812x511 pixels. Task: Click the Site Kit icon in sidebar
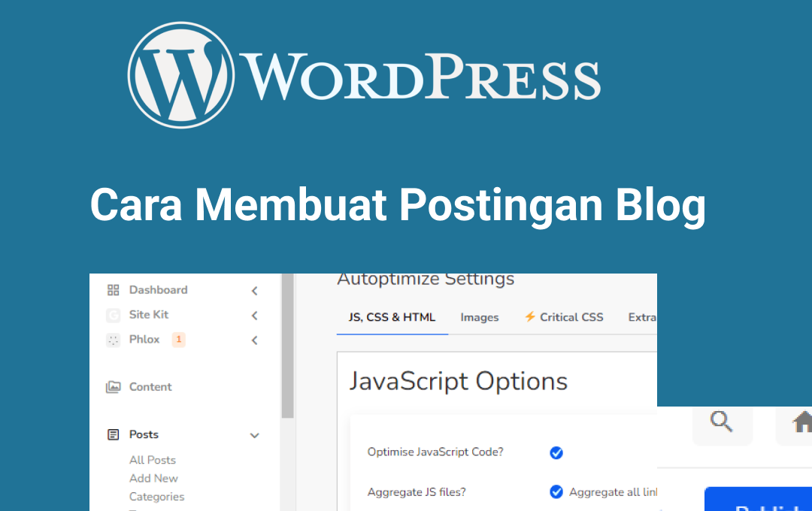(x=114, y=315)
